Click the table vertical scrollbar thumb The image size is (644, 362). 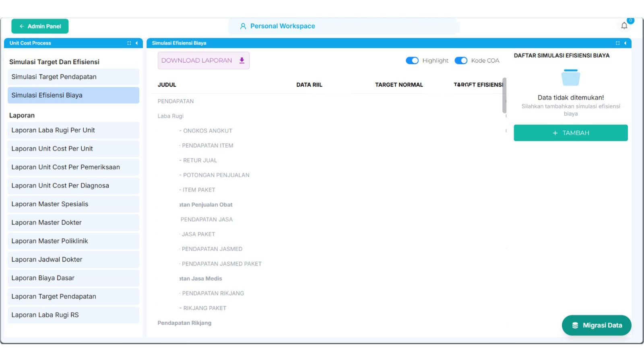point(504,95)
